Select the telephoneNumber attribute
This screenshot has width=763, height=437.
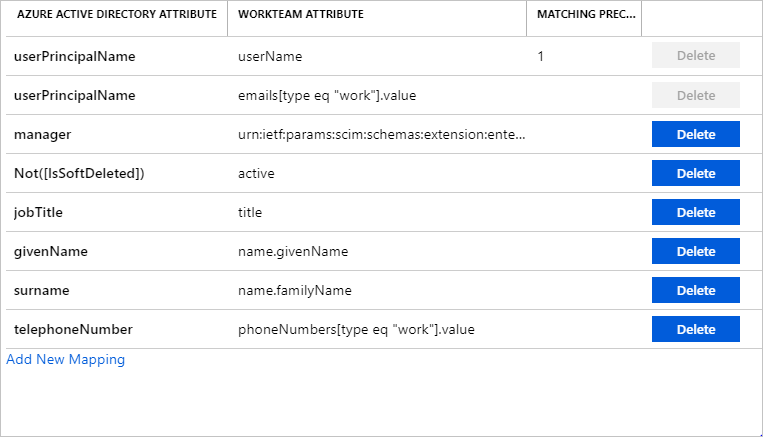[x=73, y=329]
